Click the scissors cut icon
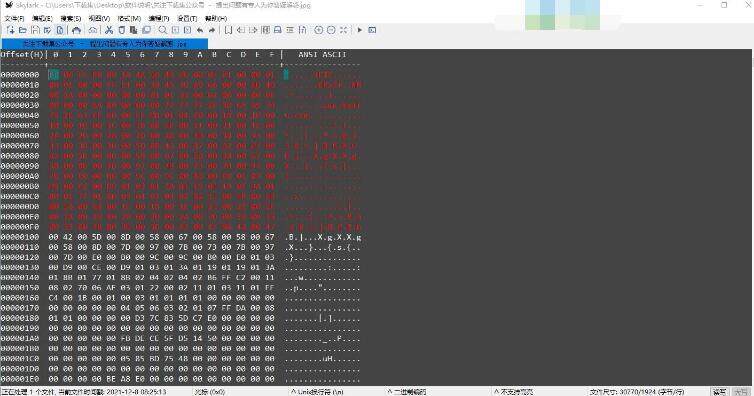 [109, 30]
